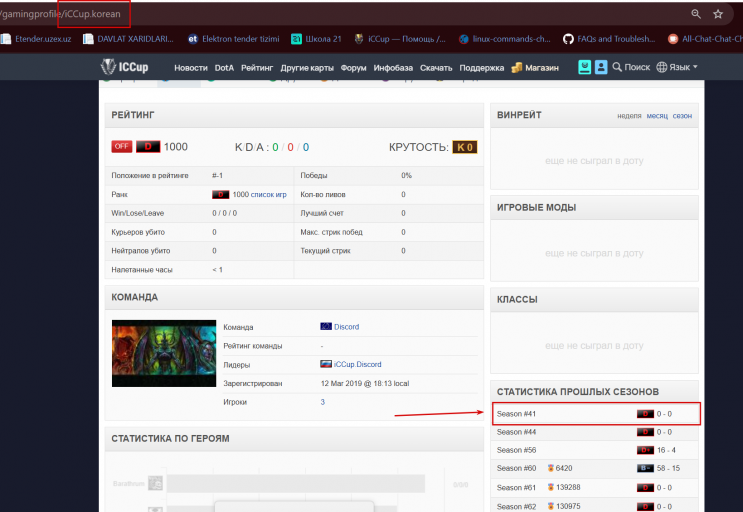Click the Победы 0% value

click(406, 175)
